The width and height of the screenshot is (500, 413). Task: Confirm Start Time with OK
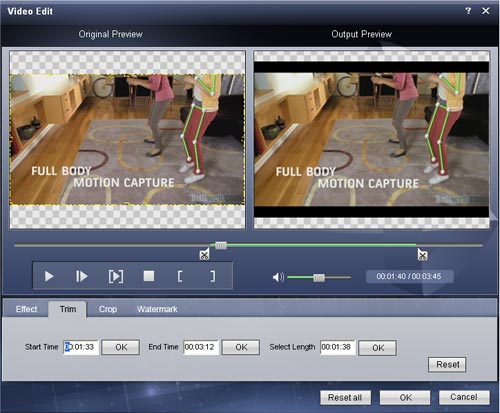[x=121, y=347]
